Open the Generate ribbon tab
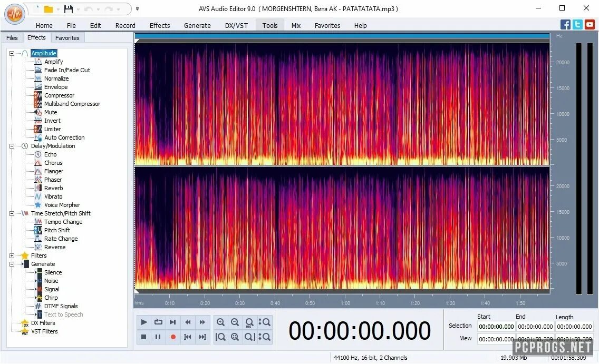The image size is (599, 364). pos(197,26)
